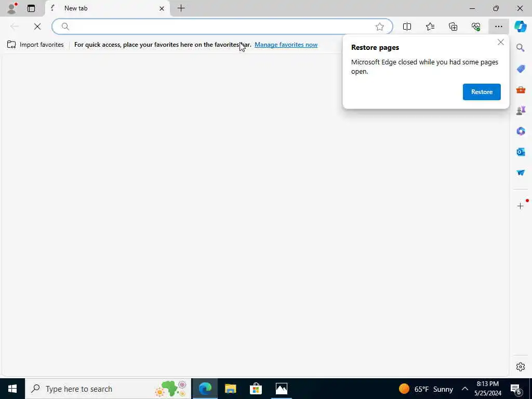This screenshot has width=532, height=399.
Task: Open File Explorer from taskbar
Action: (x=230, y=389)
